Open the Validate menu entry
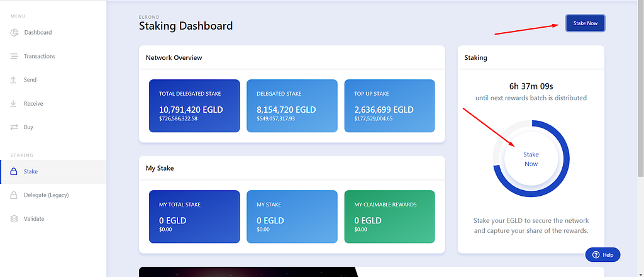644x277 pixels. pyautogui.click(x=53, y=219)
